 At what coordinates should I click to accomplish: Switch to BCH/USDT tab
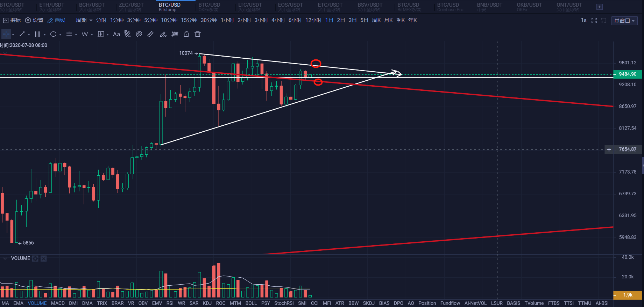pos(92,7)
